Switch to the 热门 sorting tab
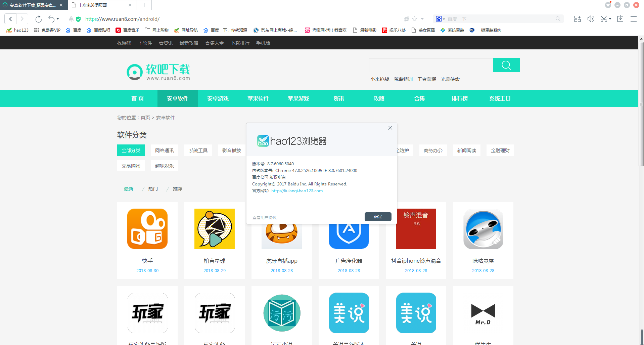The image size is (644, 345). pyautogui.click(x=153, y=189)
